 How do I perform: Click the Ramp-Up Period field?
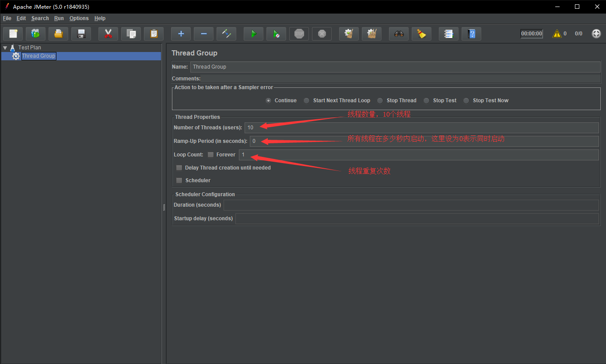click(x=424, y=141)
